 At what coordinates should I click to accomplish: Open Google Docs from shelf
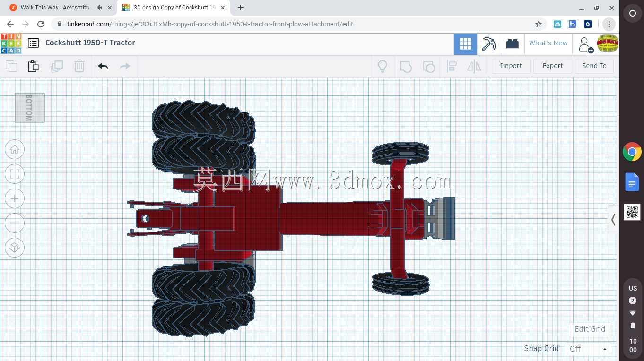tap(632, 182)
